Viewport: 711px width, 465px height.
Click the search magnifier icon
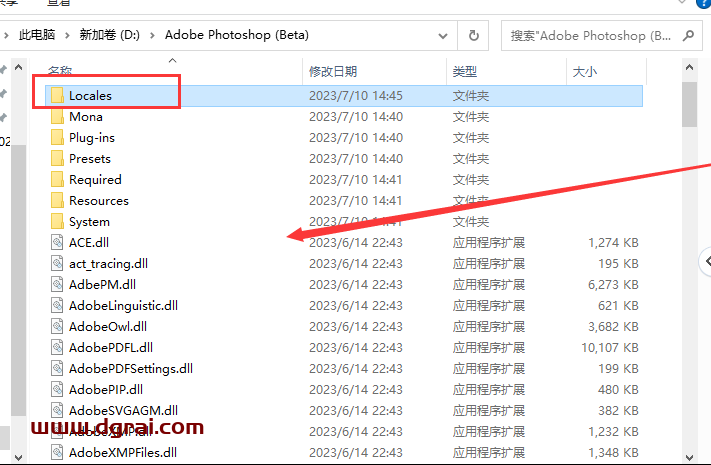[688, 35]
